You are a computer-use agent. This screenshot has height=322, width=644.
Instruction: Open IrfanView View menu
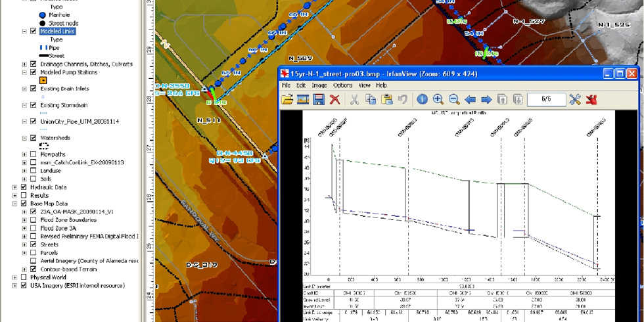364,85
